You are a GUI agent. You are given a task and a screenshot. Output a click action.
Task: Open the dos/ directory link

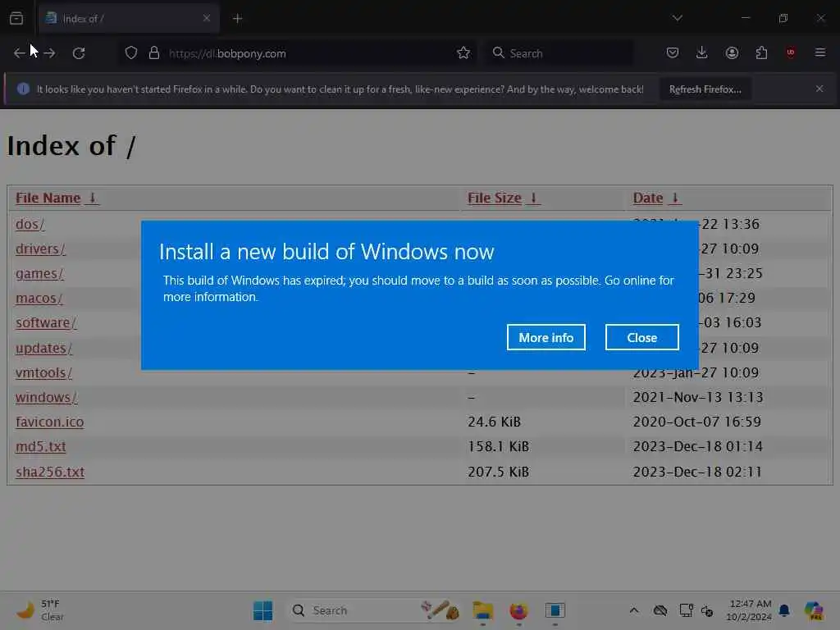30,224
